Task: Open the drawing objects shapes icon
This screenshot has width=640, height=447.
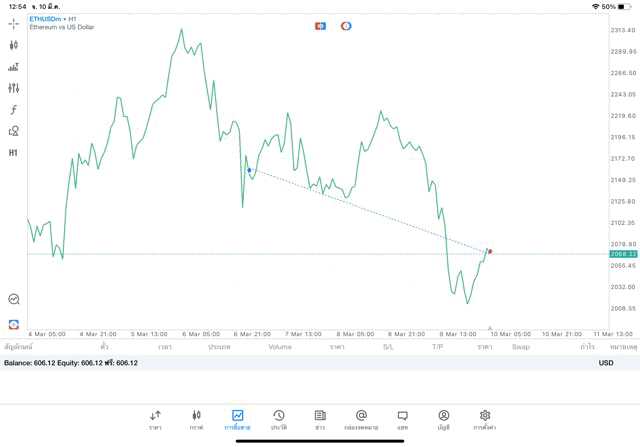Action: (14, 131)
